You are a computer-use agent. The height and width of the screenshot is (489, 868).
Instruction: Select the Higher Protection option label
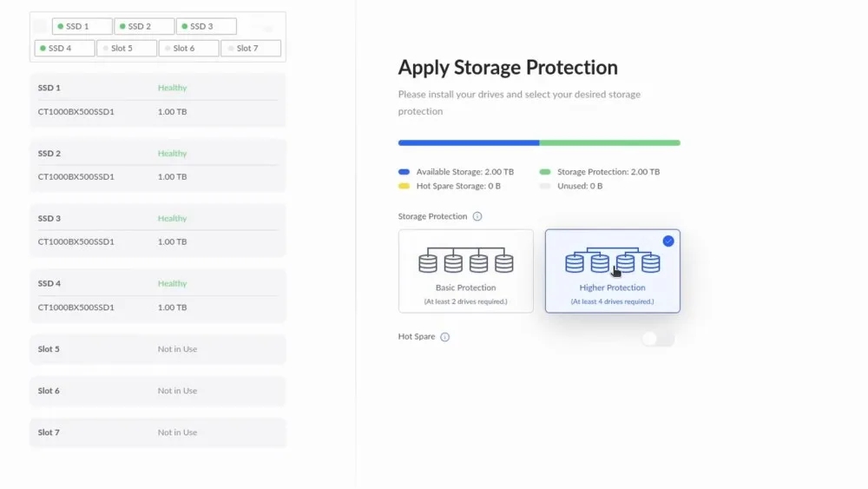612,287
